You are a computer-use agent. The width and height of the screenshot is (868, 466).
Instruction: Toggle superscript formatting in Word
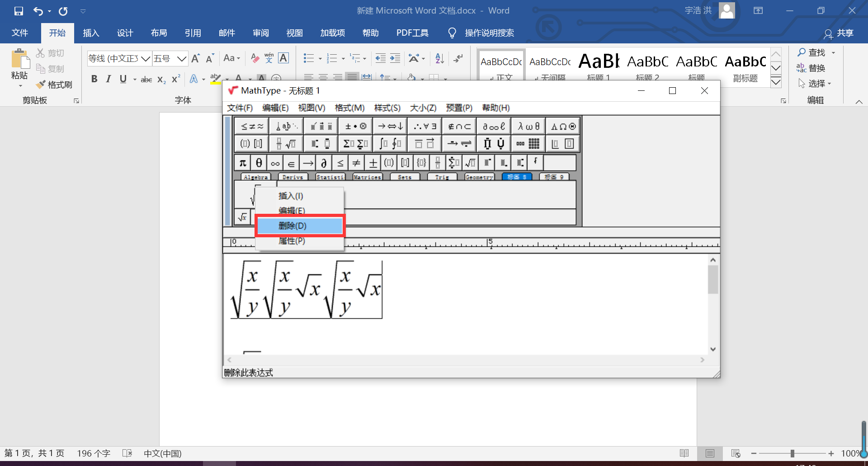click(176, 79)
